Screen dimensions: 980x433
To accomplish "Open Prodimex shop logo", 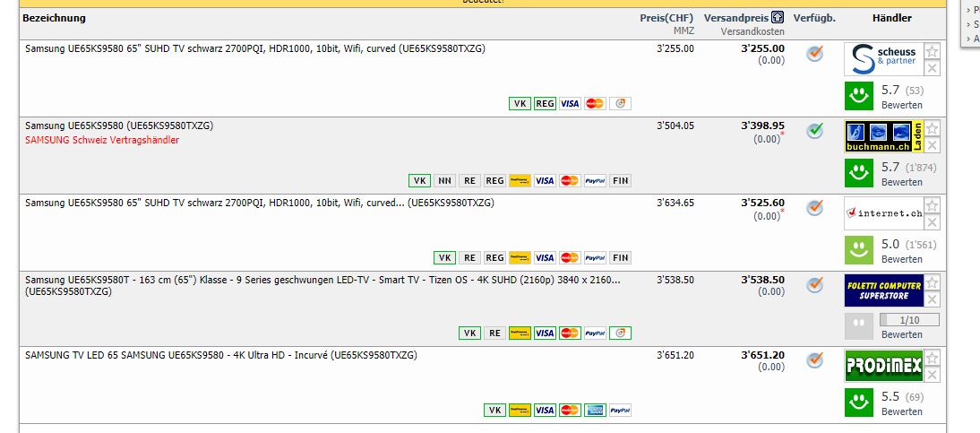I will (884, 366).
